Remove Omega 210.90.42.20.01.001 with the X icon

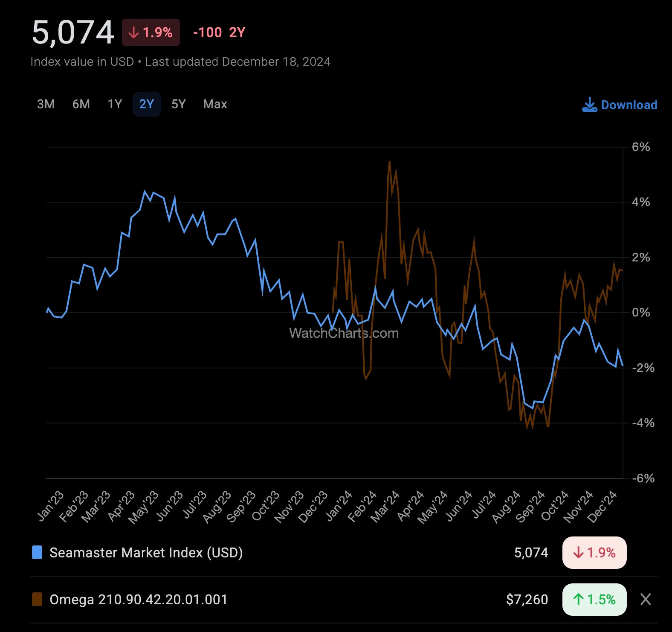[646, 599]
